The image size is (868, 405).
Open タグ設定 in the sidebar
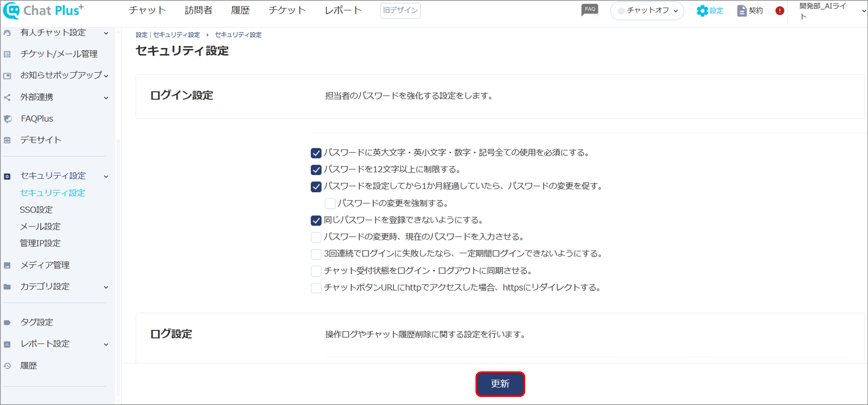pos(36,322)
